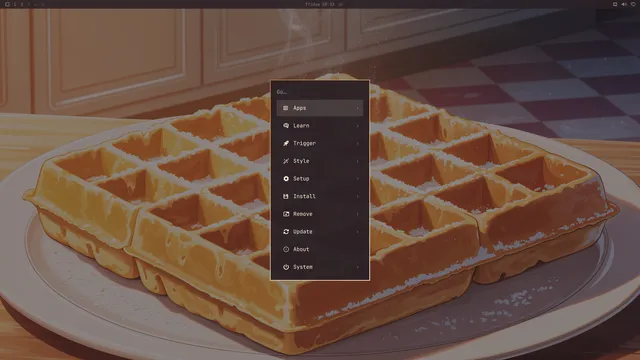Expand the Remove submenu chevron
This screenshot has width=640, height=360.
click(x=358, y=214)
